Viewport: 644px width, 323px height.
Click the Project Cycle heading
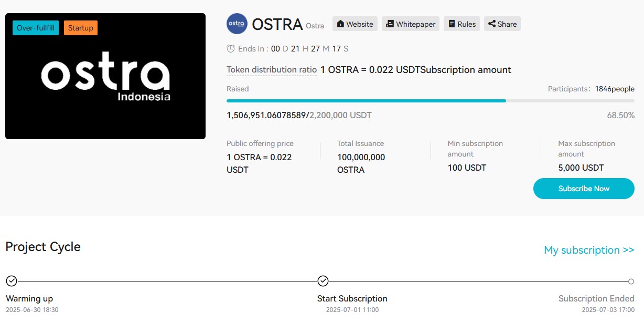[x=43, y=247]
